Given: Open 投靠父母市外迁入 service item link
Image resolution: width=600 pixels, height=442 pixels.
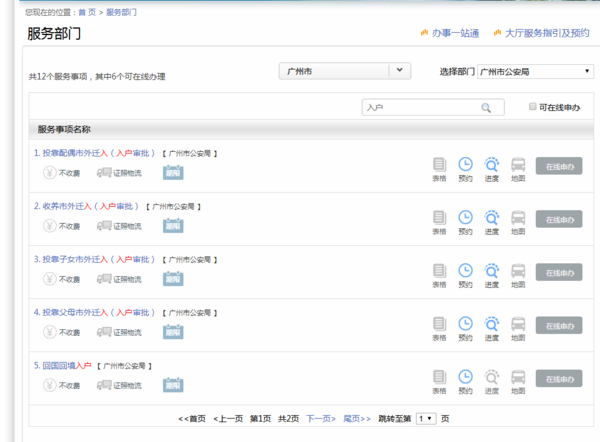Looking at the screenshot, I should [74, 312].
